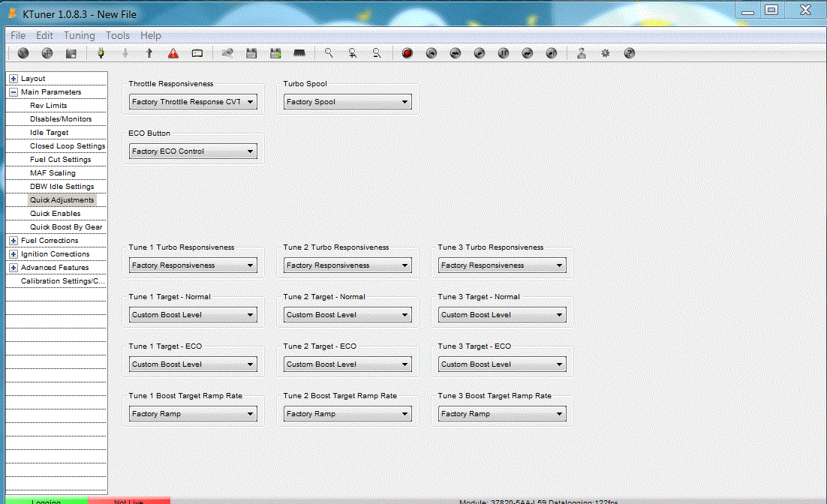This screenshot has height=504, width=827.
Task: Collapse the Main Parameters tree node
Action: (x=14, y=92)
